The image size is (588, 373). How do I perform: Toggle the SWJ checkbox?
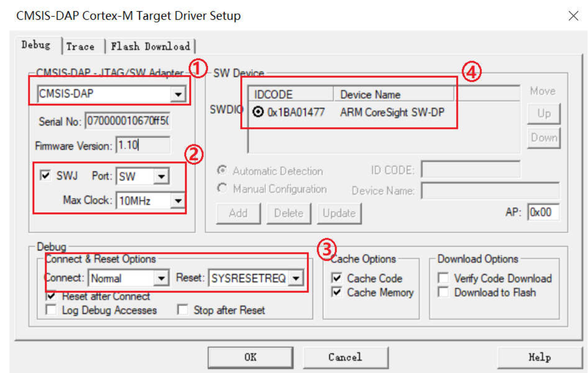click(45, 176)
